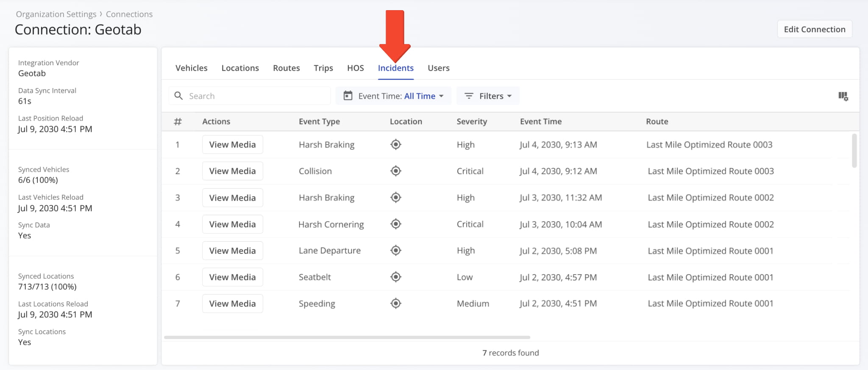Screen dimensions: 868x370
Task: View Media for row 3 Harsh Braking
Action: (232, 198)
